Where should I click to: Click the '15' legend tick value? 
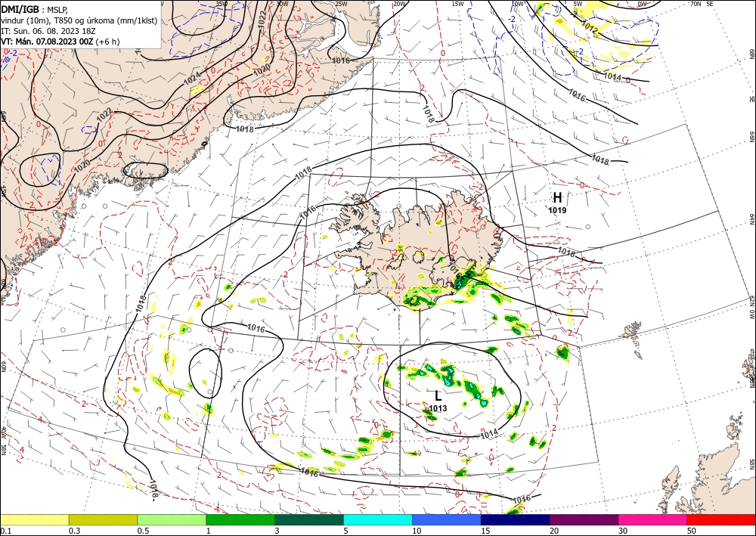pyautogui.click(x=485, y=531)
